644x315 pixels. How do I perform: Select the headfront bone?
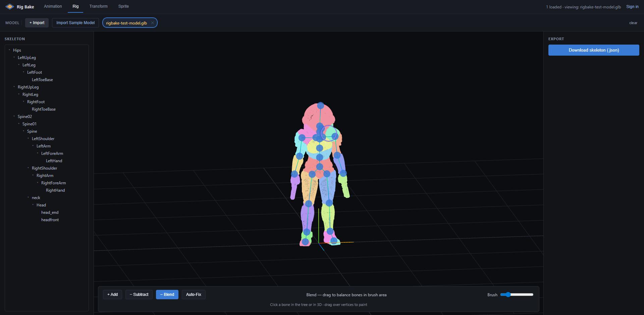(50, 220)
